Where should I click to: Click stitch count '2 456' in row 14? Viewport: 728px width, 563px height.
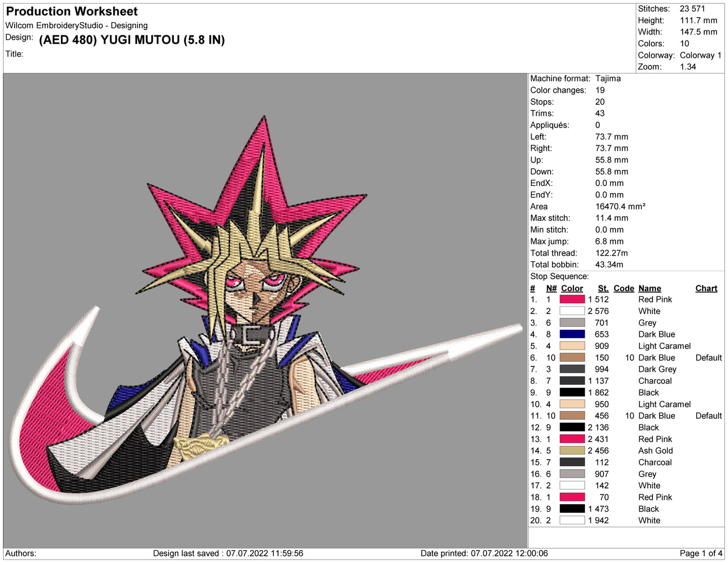click(x=598, y=451)
